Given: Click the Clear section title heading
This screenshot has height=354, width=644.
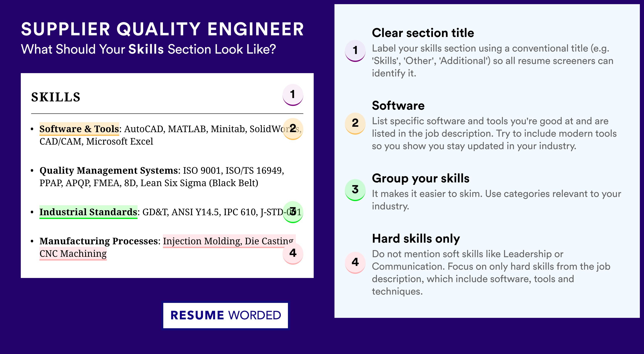Looking at the screenshot, I should (423, 33).
